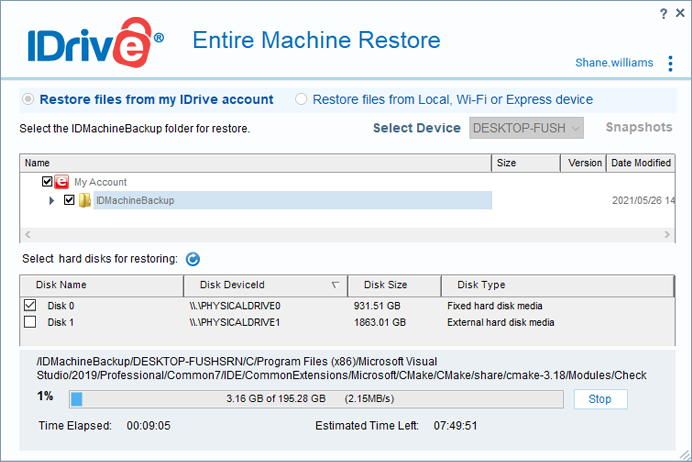Click the Estimated Time Left value 07:49:51
The width and height of the screenshot is (692, 462).
(x=455, y=426)
